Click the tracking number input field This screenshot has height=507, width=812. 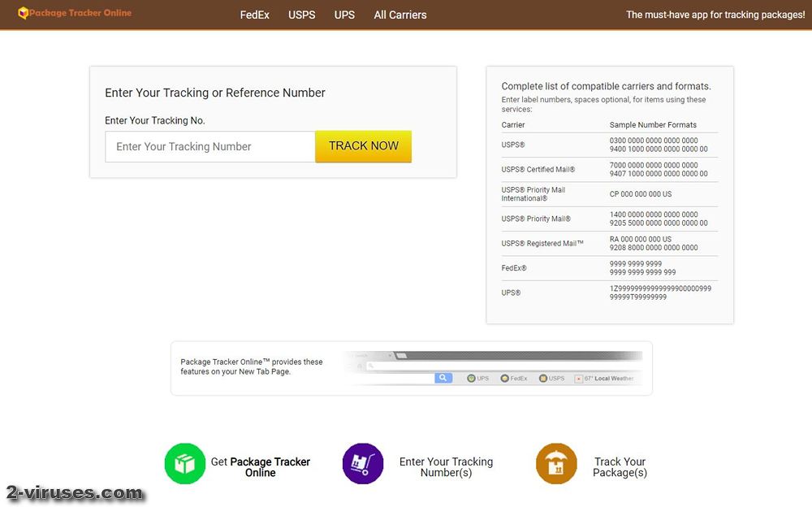[209, 146]
